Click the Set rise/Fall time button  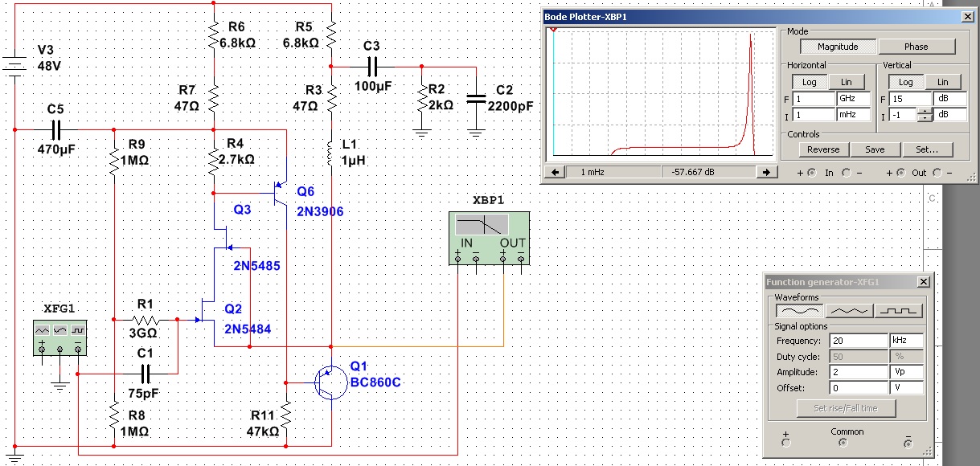[x=848, y=408]
